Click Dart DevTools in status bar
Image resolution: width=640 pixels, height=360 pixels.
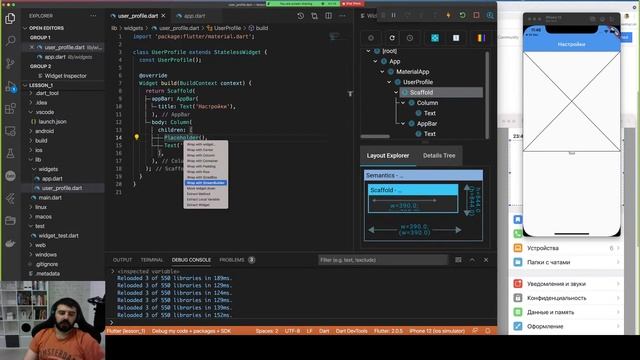pyautogui.click(x=351, y=331)
